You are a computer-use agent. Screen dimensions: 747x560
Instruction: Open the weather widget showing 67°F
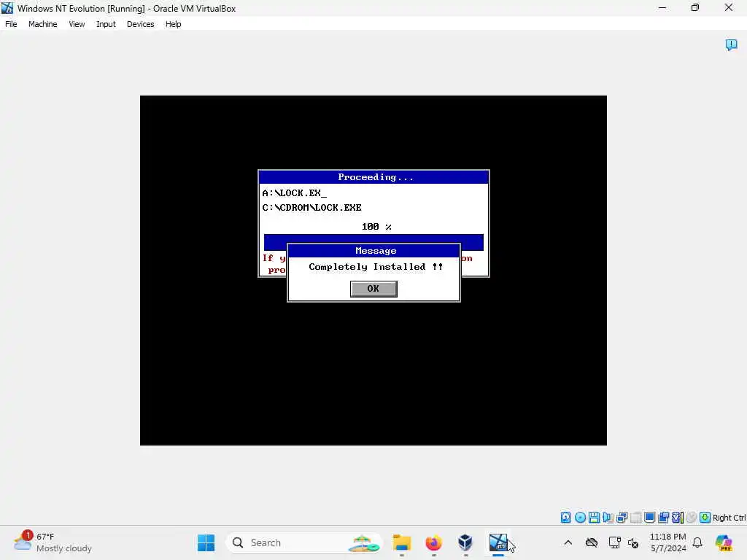point(53,542)
